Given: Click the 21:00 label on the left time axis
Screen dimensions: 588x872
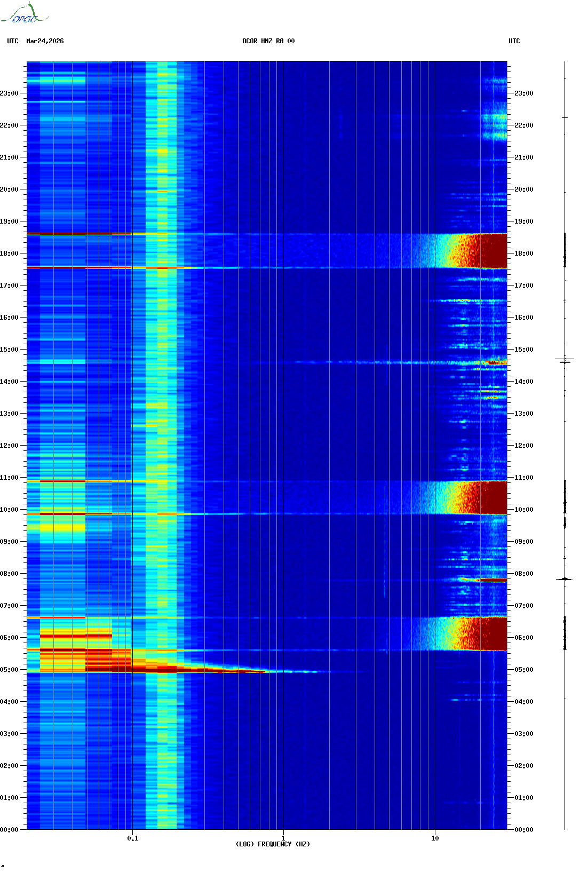Looking at the screenshot, I should [x=9, y=157].
